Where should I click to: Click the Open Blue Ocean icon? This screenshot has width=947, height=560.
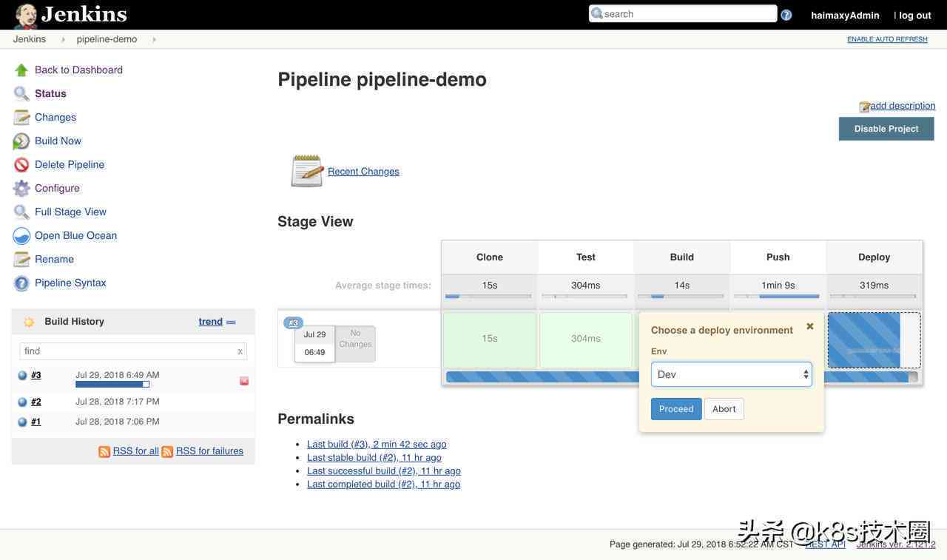click(21, 236)
